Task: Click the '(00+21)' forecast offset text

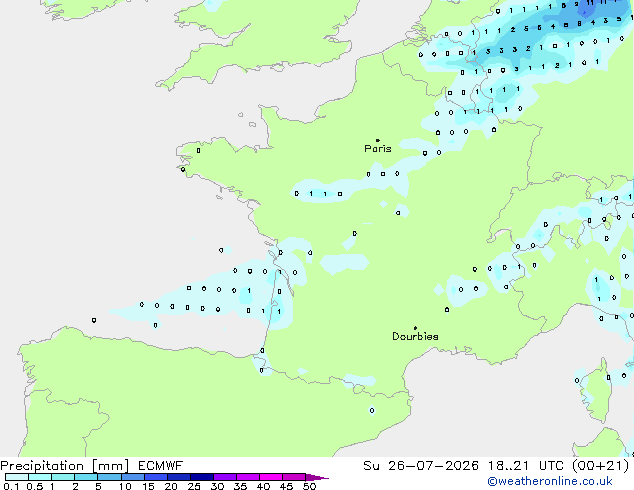Action: point(601,466)
